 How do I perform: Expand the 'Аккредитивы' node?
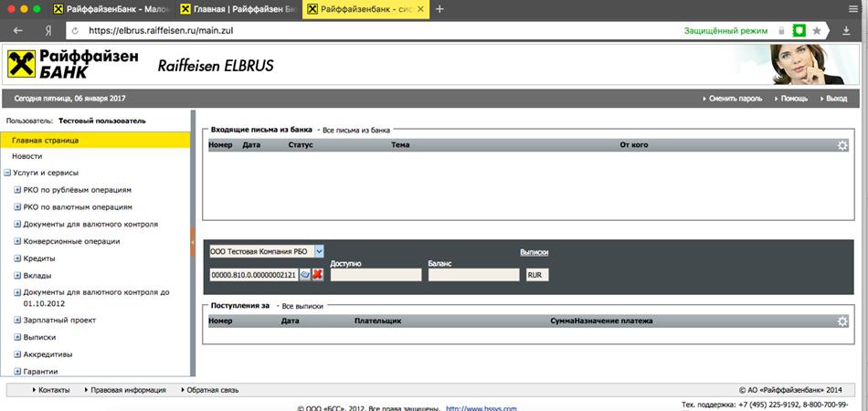(17, 354)
